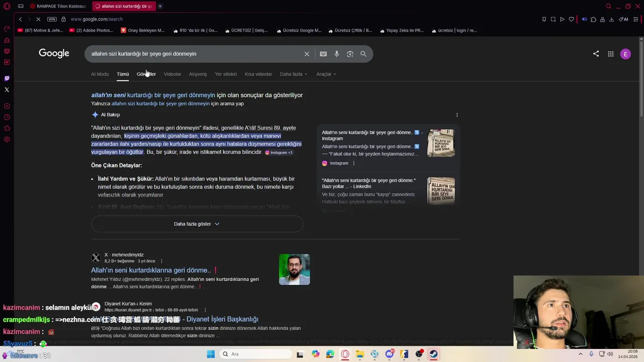Open 'Allah'ın seni kurtardıklarına geri dönme' result

(x=154, y=270)
